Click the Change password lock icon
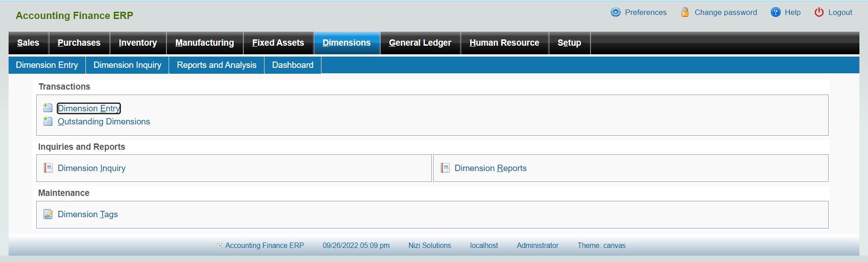The width and height of the screenshot is (868, 262). pyautogui.click(x=685, y=12)
